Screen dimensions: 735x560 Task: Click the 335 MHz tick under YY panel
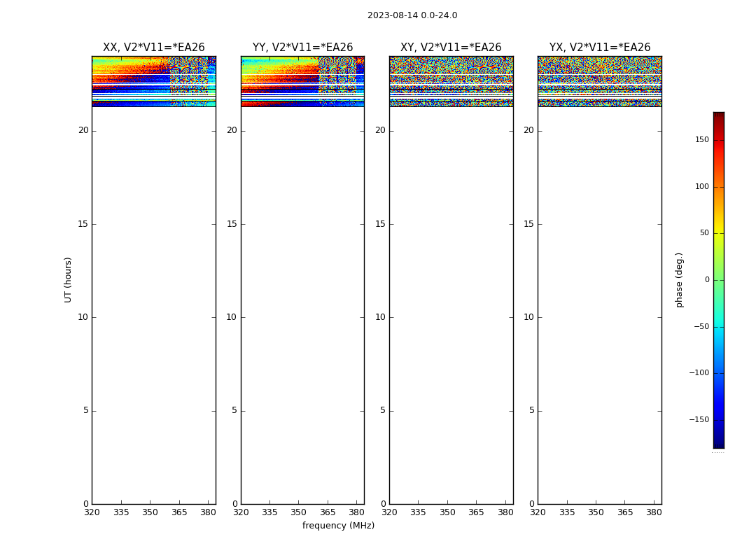[269, 512]
